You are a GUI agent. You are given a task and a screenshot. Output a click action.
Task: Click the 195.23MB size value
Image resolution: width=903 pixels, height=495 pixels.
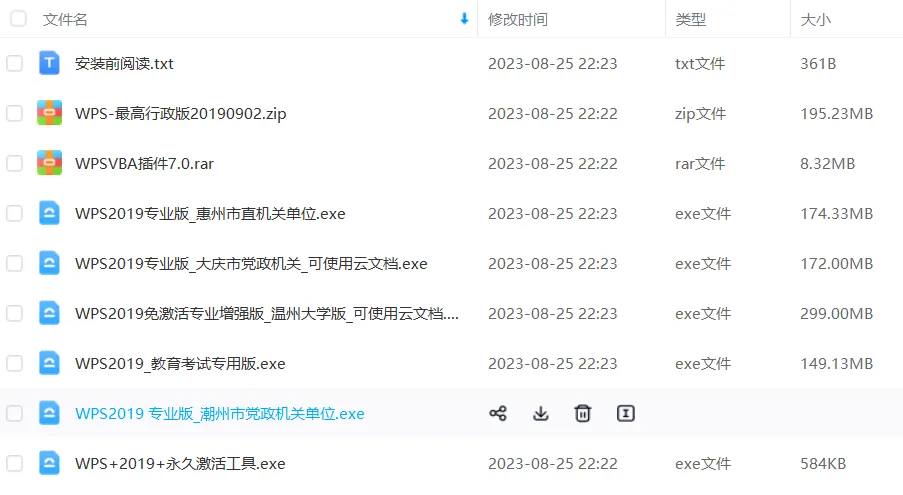point(836,113)
